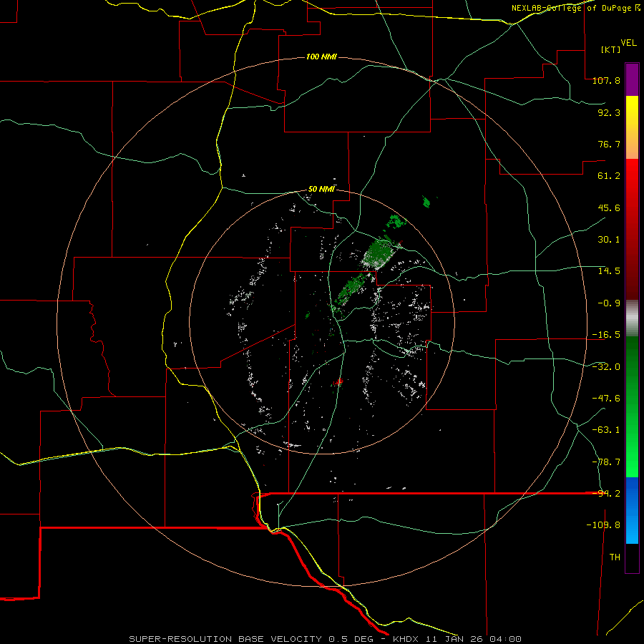
Task: Click the 50 NMI range ring label
Action: tap(321, 189)
